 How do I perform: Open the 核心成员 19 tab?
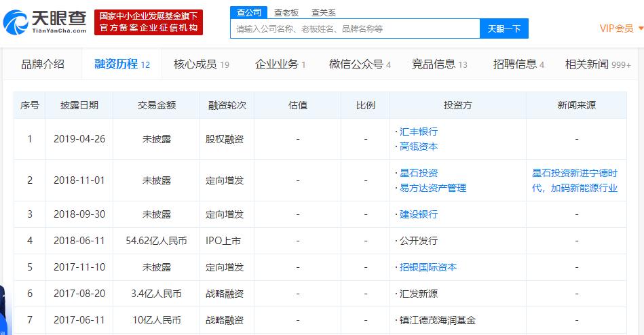(202, 64)
